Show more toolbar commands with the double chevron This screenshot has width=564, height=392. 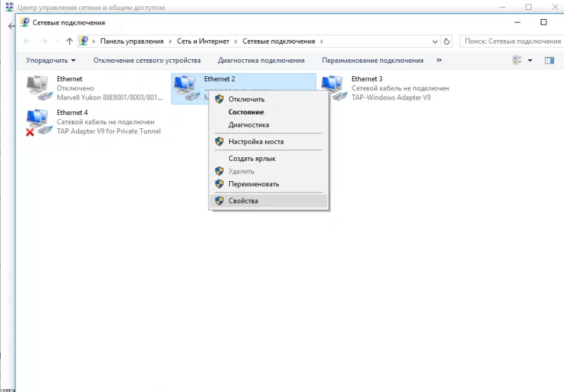439,60
